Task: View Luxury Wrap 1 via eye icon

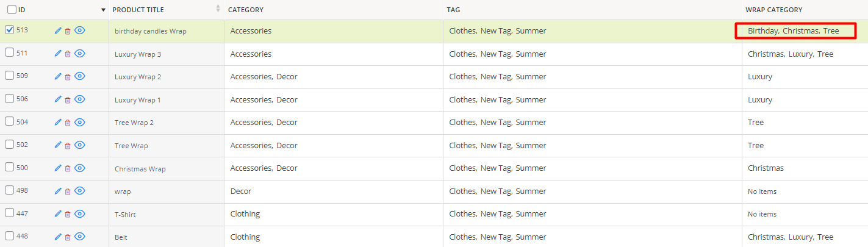Action: 80,99
